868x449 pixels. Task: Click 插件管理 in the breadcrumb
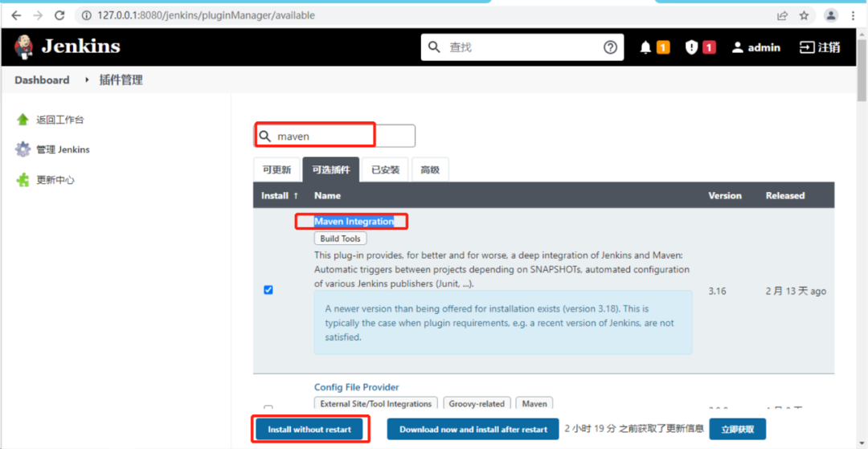121,80
